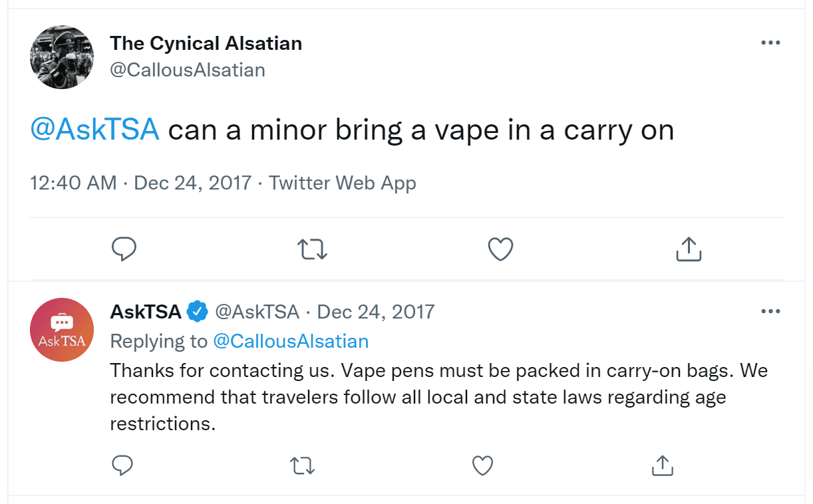Retweet the original vape question tweet
813x504 pixels.
[312, 249]
